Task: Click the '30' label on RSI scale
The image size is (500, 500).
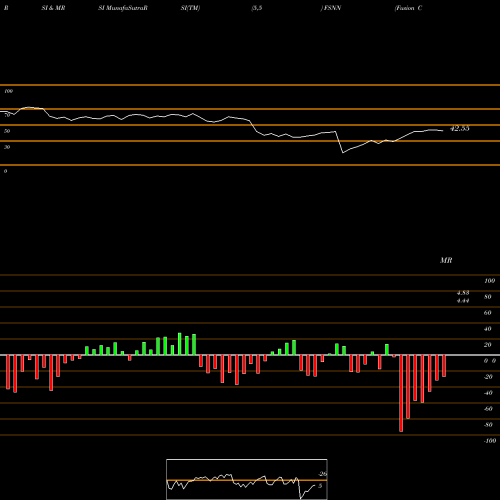Action: tap(7, 147)
